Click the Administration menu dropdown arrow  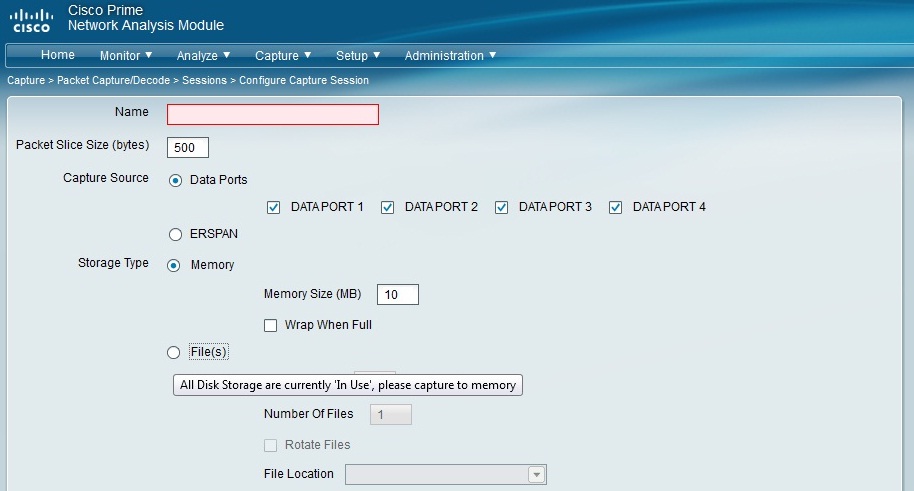pyautogui.click(x=493, y=55)
